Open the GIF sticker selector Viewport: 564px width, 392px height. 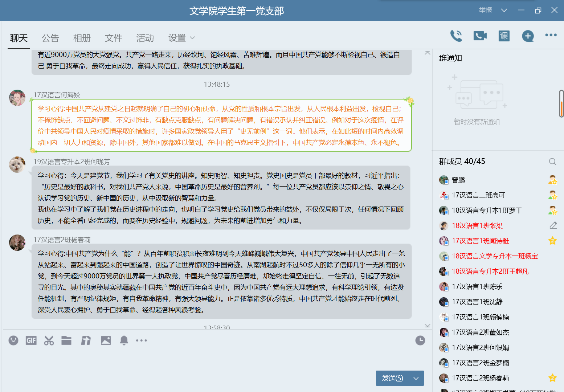[x=31, y=340]
